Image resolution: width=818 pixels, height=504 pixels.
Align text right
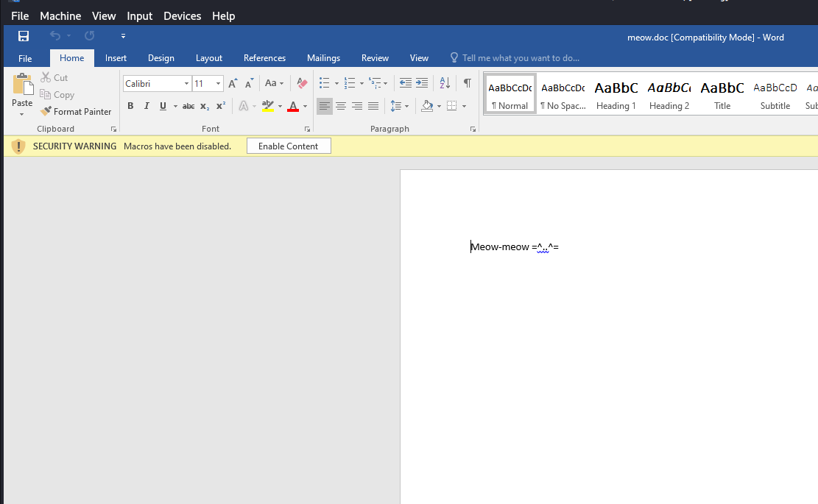(x=357, y=107)
